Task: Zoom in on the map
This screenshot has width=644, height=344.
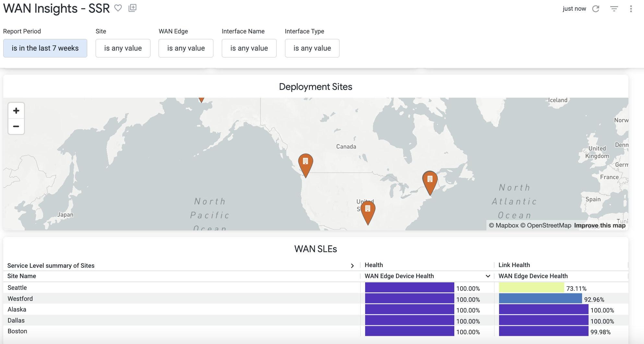Action: [x=16, y=111]
